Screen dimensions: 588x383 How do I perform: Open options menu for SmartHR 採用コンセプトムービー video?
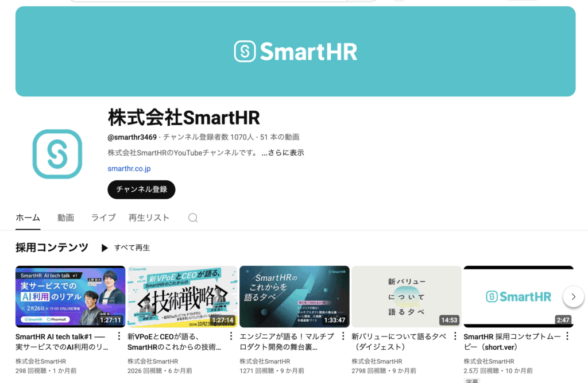click(x=567, y=336)
